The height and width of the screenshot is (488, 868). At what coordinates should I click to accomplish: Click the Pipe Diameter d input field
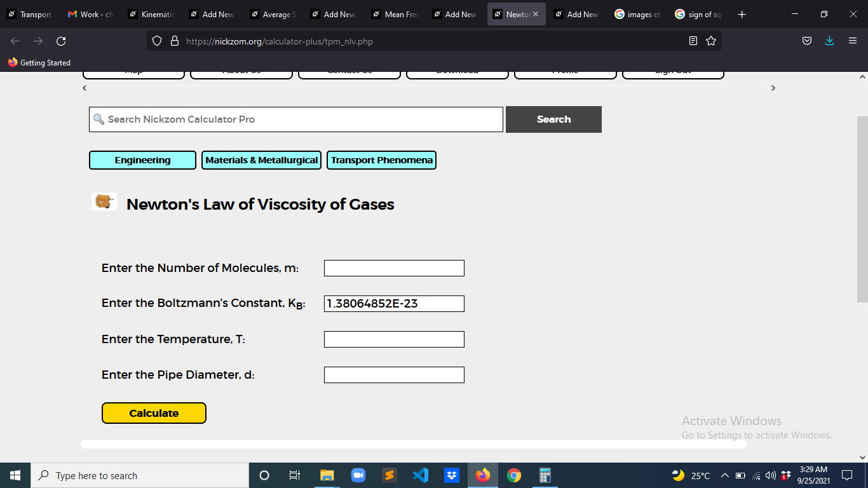tap(394, 375)
